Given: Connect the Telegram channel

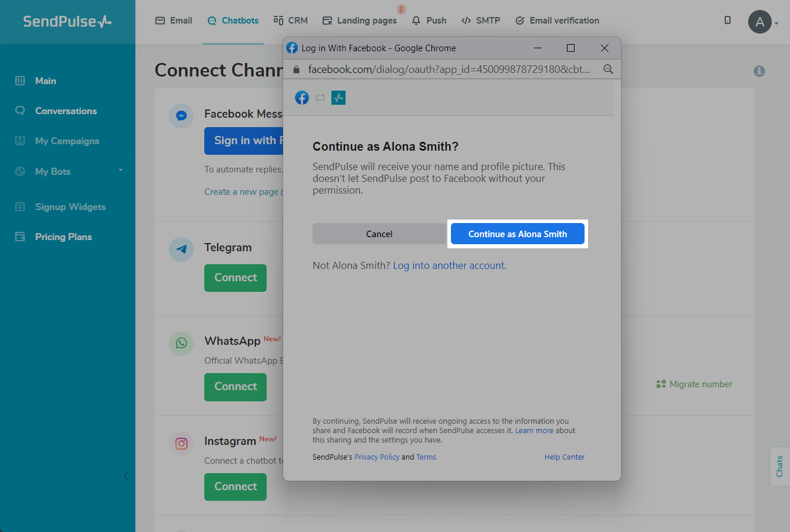Looking at the screenshot, I should pos(235,278).
